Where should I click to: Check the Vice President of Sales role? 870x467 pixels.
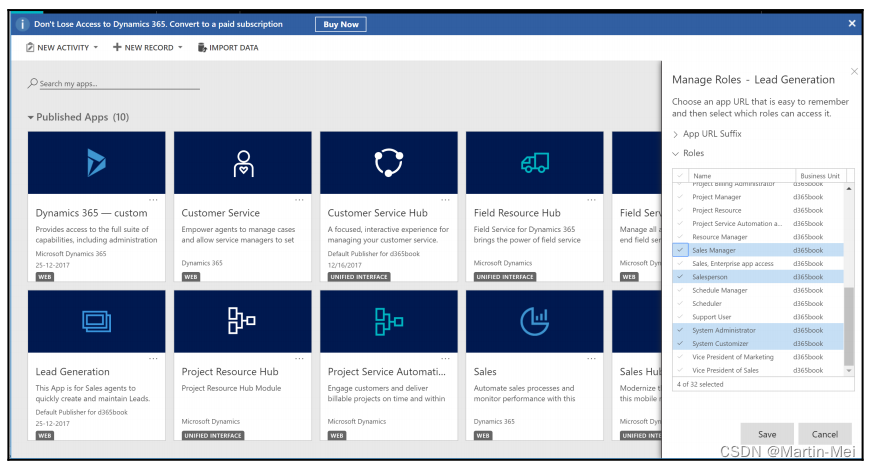coord(680,369)
